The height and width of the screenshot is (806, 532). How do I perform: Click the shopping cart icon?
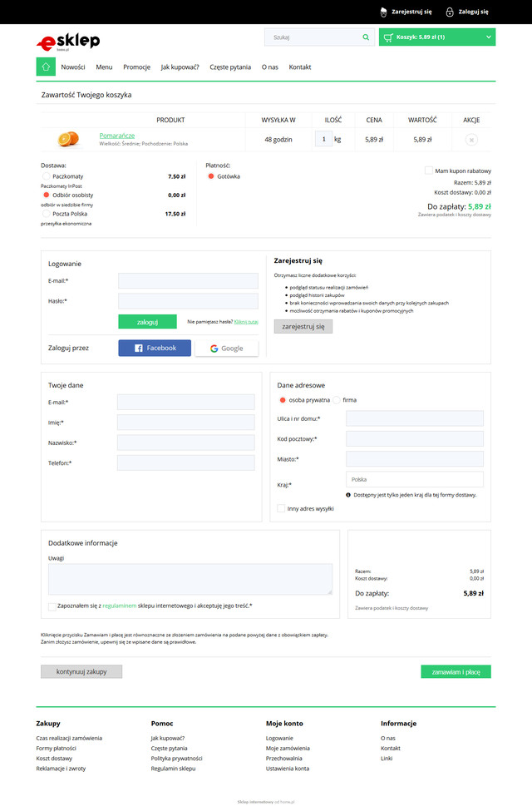tap(387, 37)
